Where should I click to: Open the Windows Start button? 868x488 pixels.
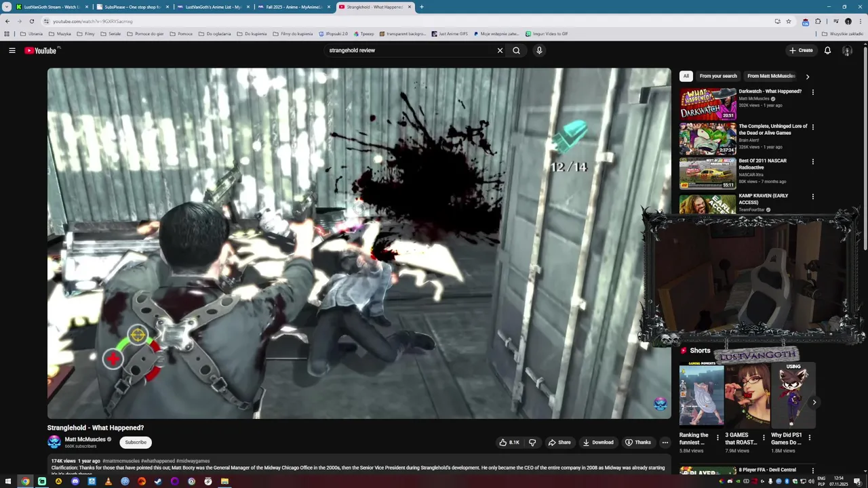pyautogui.click(x=8, y=481)
